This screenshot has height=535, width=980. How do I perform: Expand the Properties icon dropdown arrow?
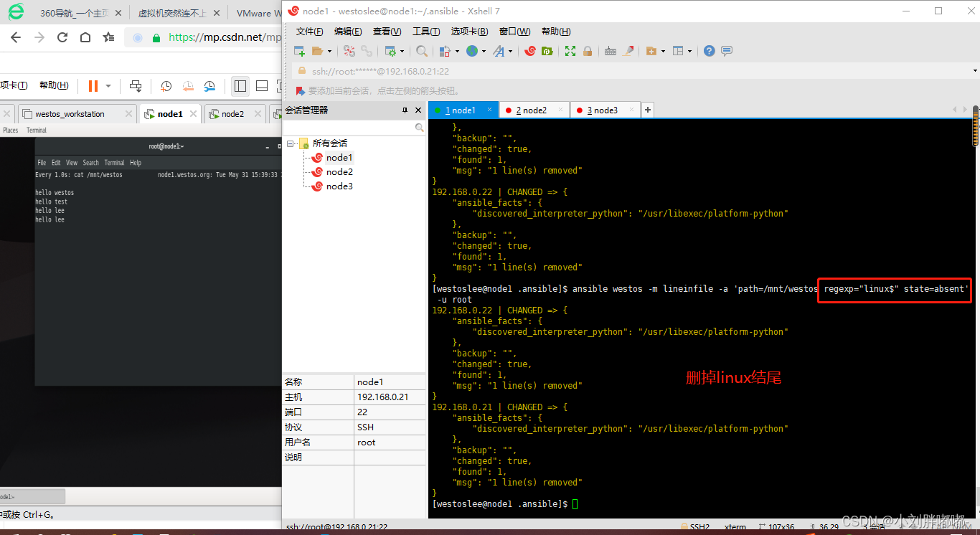[x=402, y=51]
